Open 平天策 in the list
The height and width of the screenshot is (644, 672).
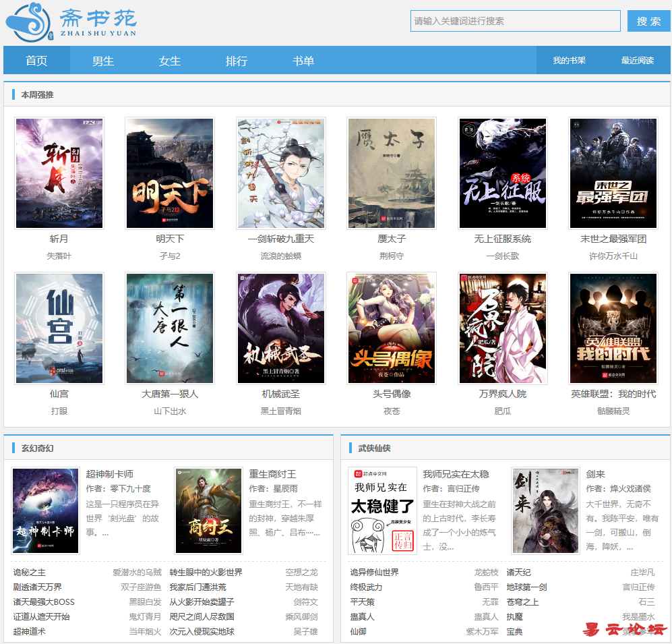coord(362,602)
